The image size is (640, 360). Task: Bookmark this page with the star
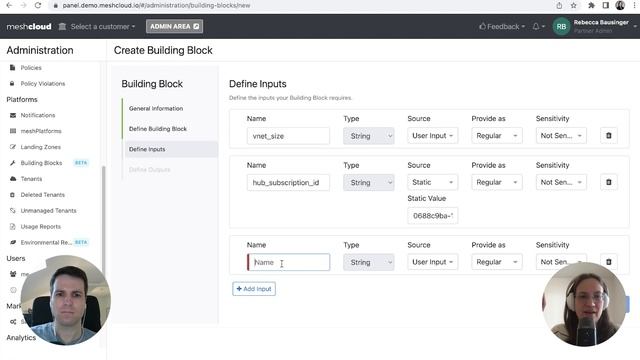click(x=573, y=5)
